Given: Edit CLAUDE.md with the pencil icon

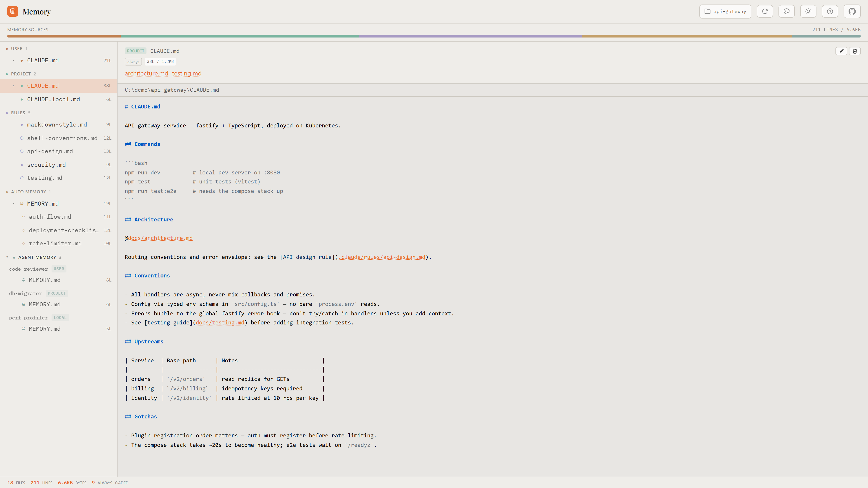Looking at the screenshot, I should [841, 51].
